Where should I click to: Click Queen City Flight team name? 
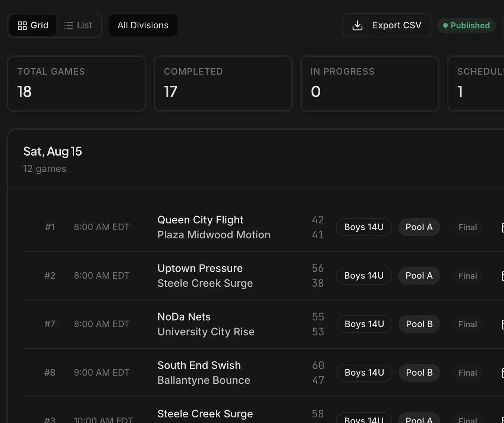click(200, 220)
